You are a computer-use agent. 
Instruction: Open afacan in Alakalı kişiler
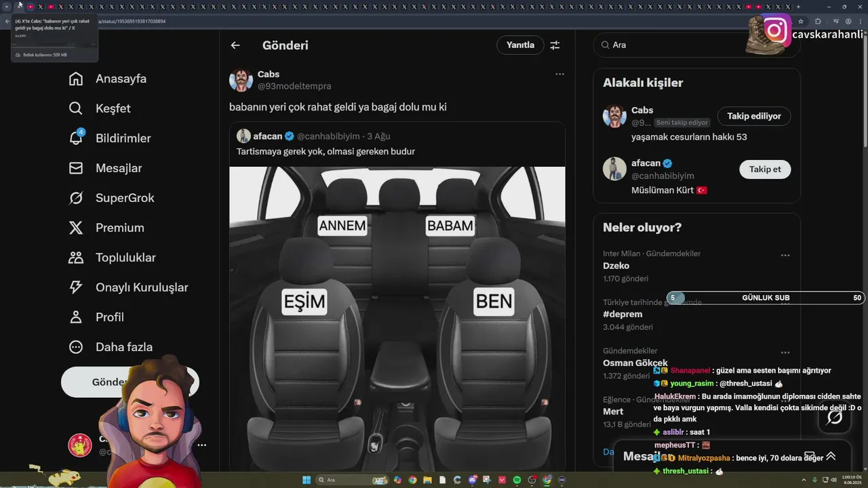point(646,163)
